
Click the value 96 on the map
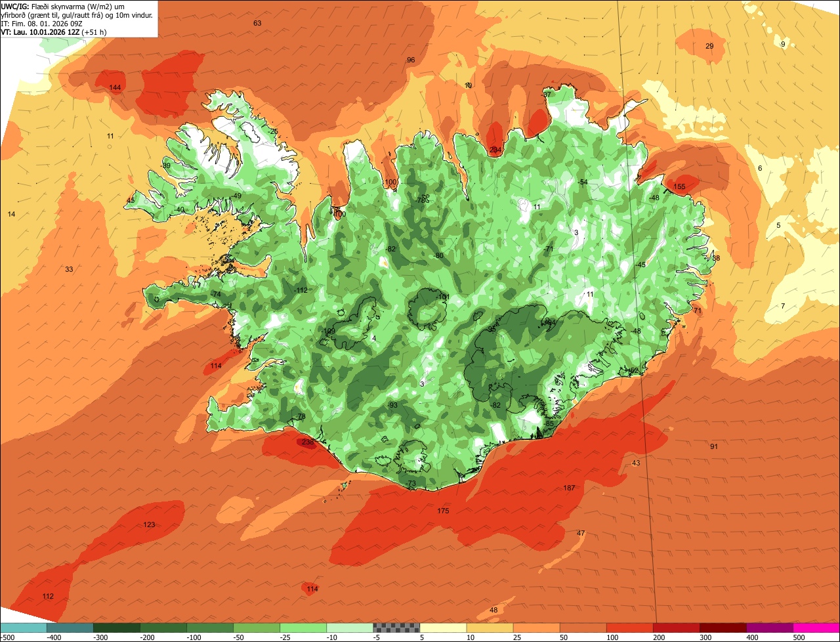(411, 60)
